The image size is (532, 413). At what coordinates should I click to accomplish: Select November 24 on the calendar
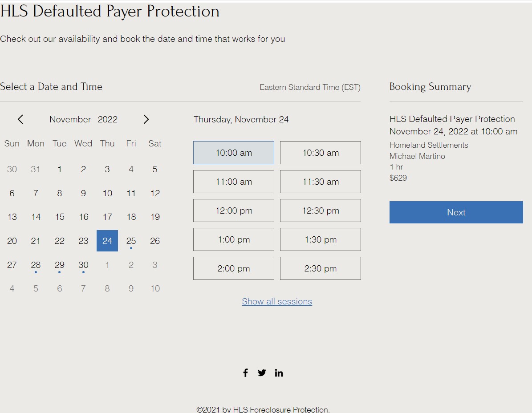point(107,241)
